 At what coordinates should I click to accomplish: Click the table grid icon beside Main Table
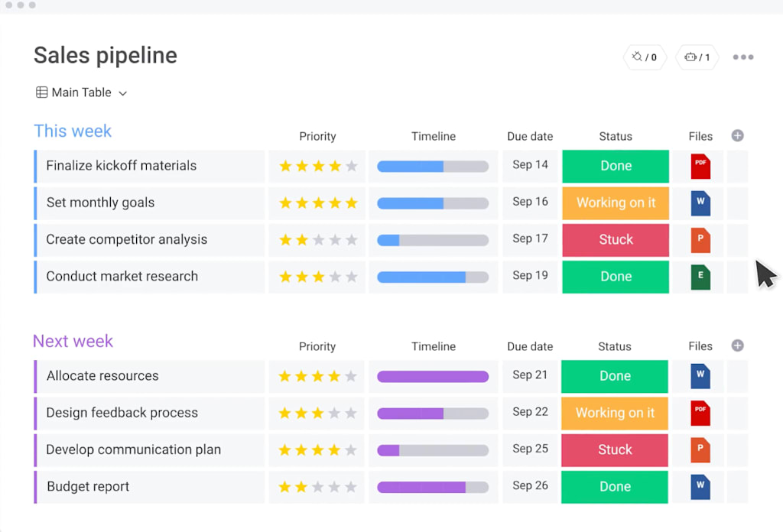42,92
